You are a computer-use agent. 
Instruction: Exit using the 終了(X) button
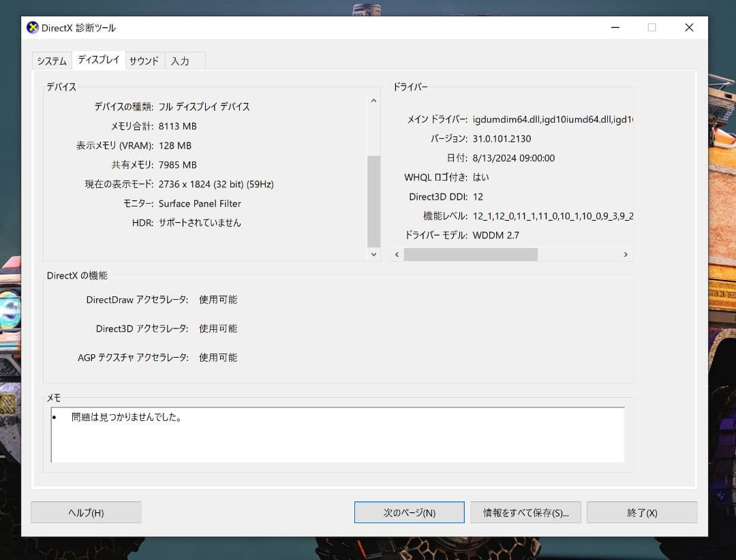point(641,512)
